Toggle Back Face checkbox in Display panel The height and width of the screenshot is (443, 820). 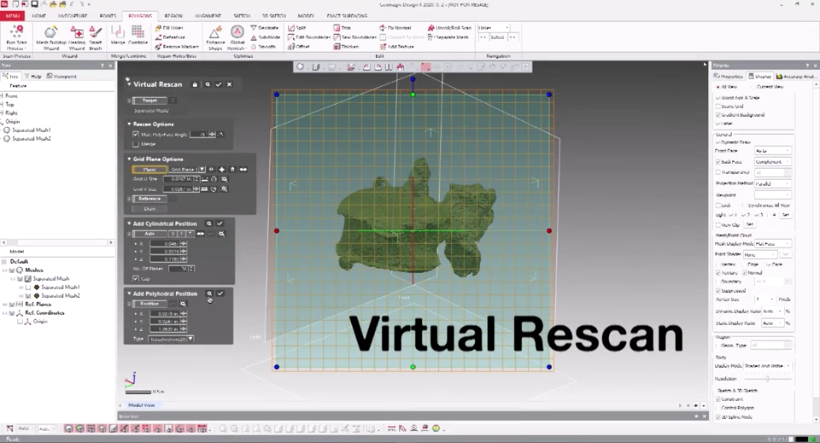[x=718, y=162]
